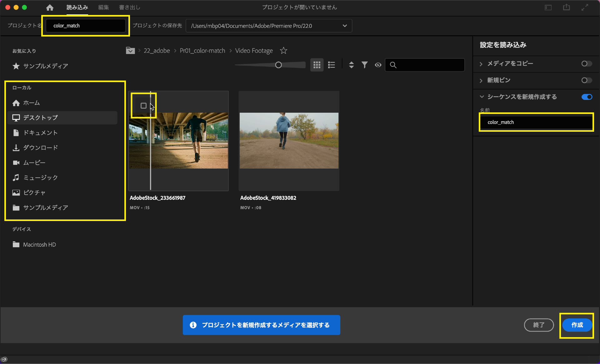Screen dimensions: 600x364
Task: Switch to the 書き出し tab
Action: (x=129, y=7)
